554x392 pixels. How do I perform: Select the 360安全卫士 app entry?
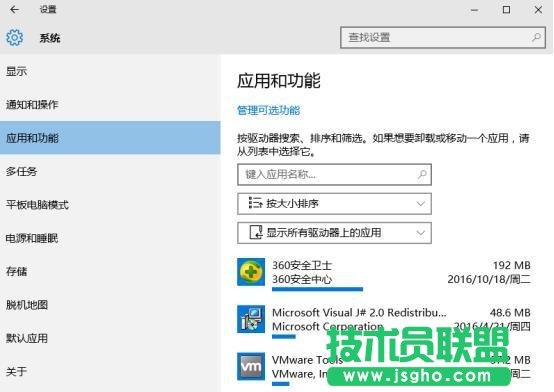[384, 274]
